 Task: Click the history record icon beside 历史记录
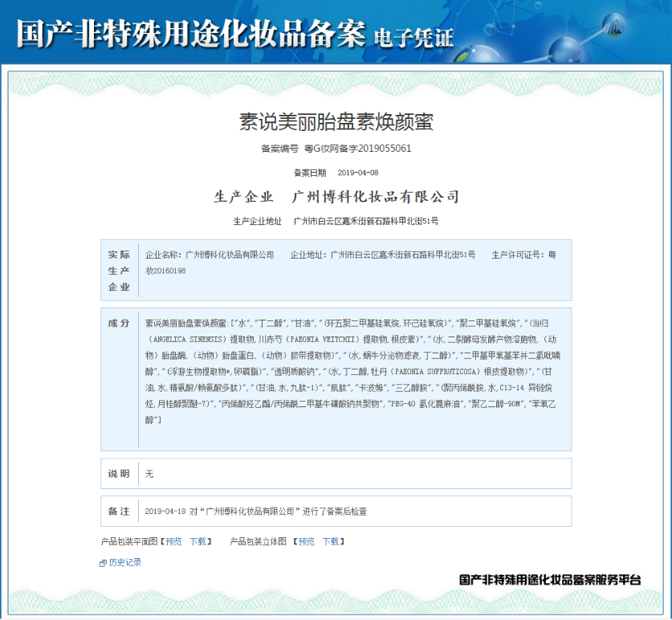click(x=103, y=563)
